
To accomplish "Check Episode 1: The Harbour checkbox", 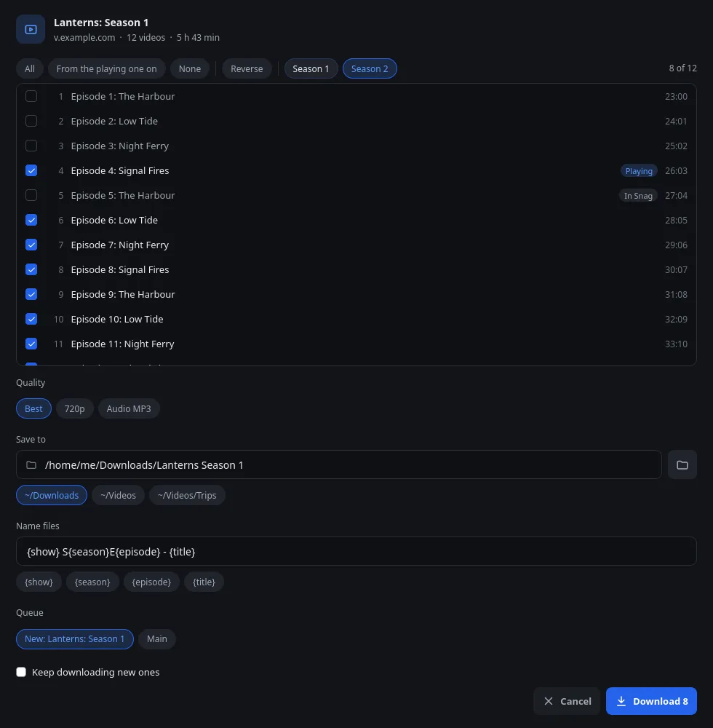I will [31, 96].
